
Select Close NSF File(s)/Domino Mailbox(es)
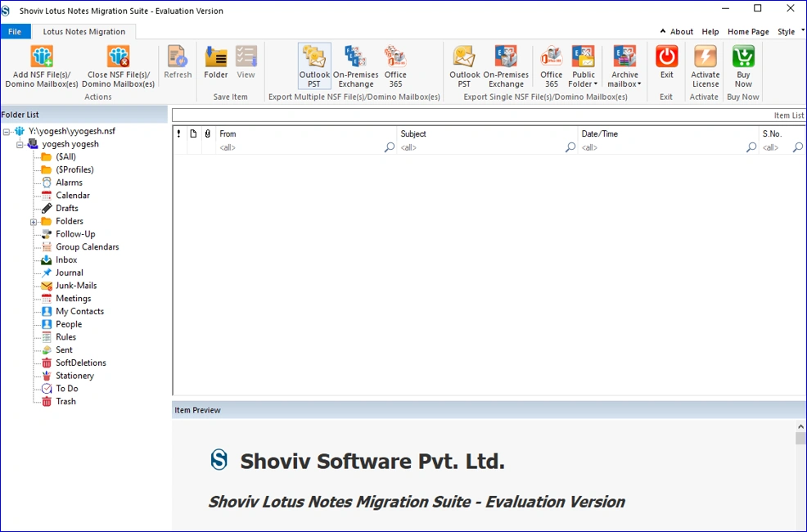[117, 65]
